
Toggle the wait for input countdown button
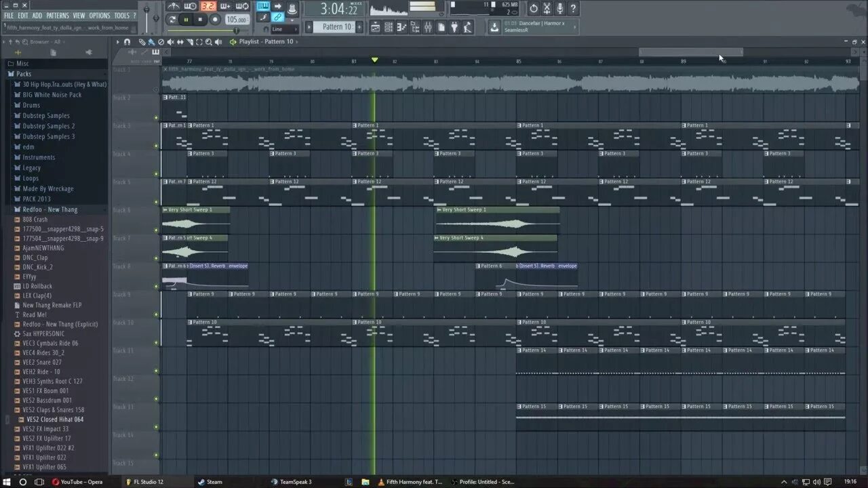click(191, 6)
